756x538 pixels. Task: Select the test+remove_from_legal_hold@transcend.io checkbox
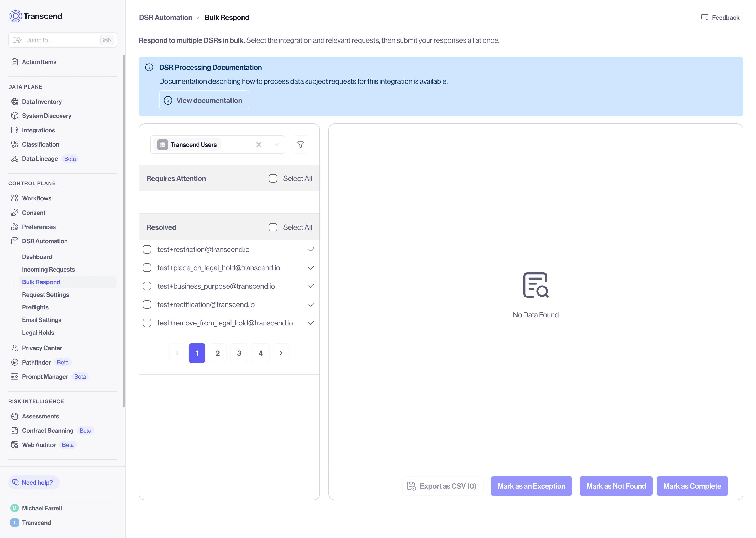coord(147,323)
